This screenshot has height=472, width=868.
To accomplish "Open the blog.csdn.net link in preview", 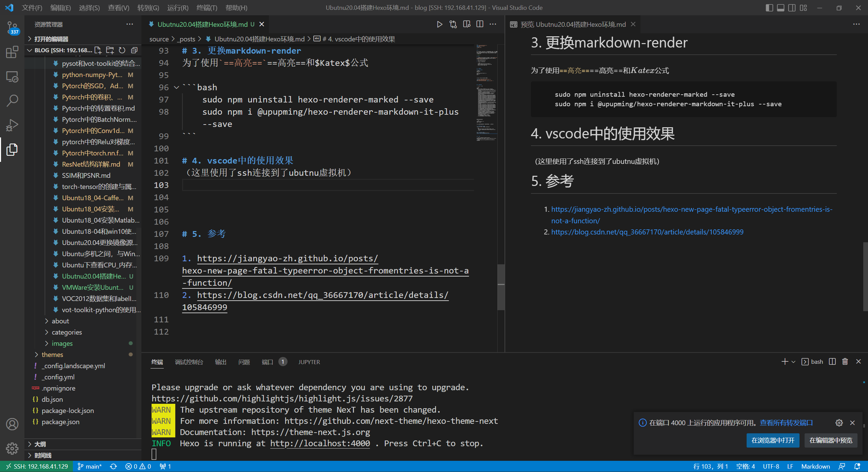I will pyautogui.click(x=647, y=232).
